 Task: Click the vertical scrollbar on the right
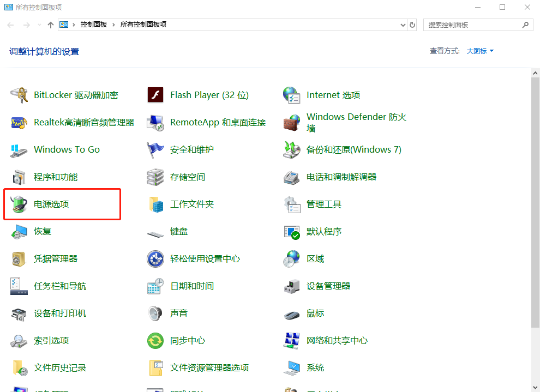535,202
